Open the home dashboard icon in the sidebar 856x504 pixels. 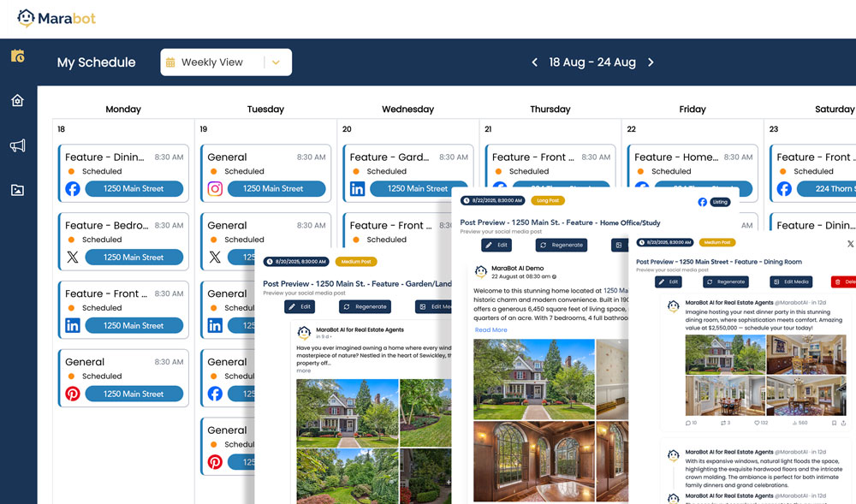17,100
